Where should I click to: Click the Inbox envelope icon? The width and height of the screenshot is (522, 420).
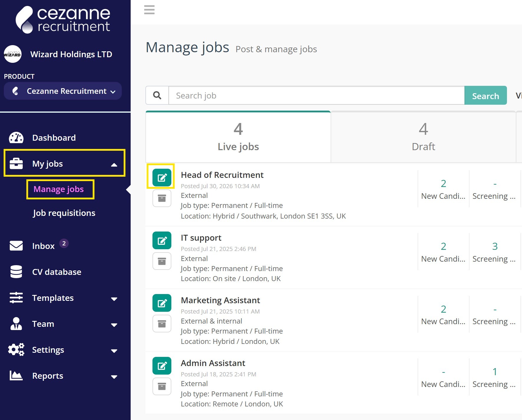[x=16, y=246]
